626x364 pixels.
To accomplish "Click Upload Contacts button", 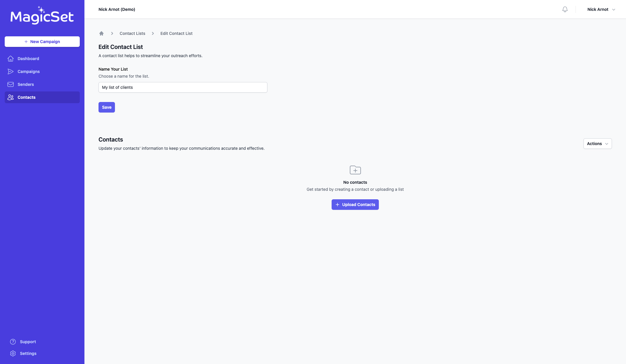I will (355, 205).
